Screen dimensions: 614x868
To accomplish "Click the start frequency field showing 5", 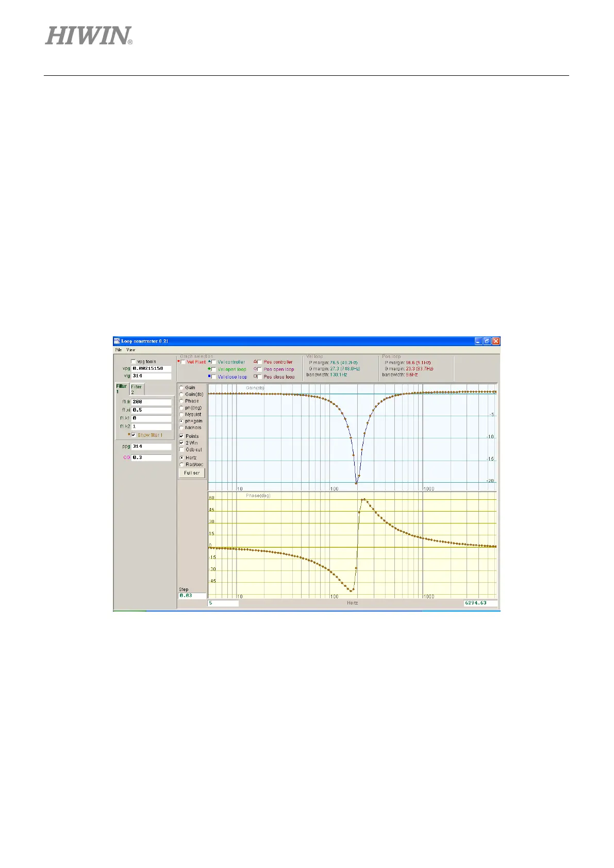I will [223, 602].
